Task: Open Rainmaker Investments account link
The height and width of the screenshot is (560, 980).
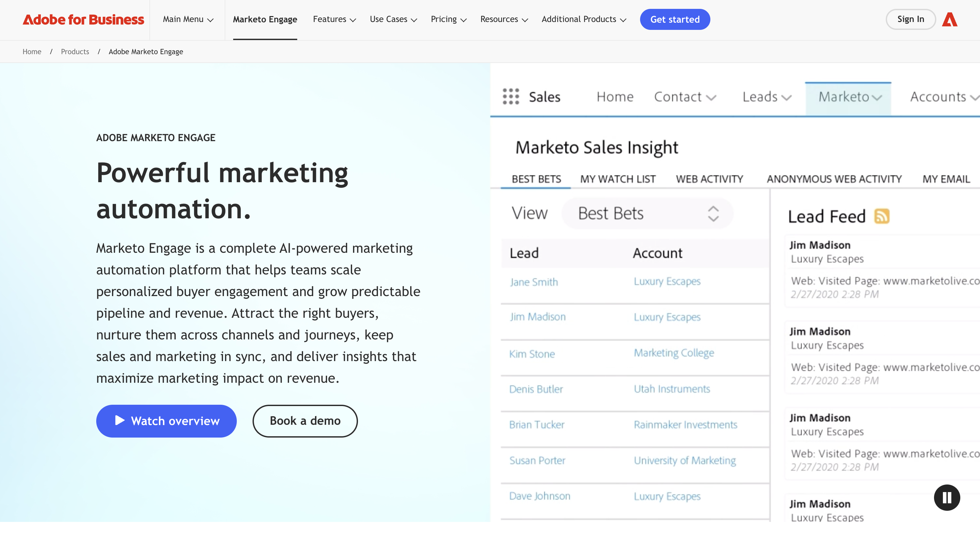Action: coord(685,425)
